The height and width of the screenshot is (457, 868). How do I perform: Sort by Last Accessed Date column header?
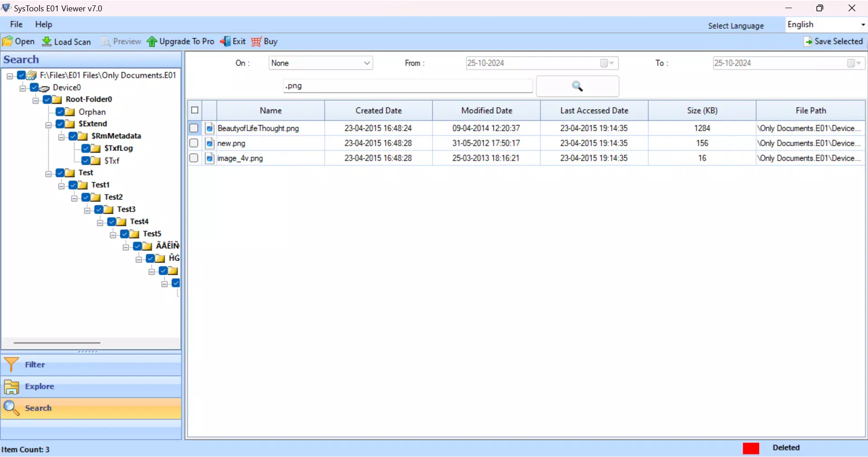click(x=594, y=110)
